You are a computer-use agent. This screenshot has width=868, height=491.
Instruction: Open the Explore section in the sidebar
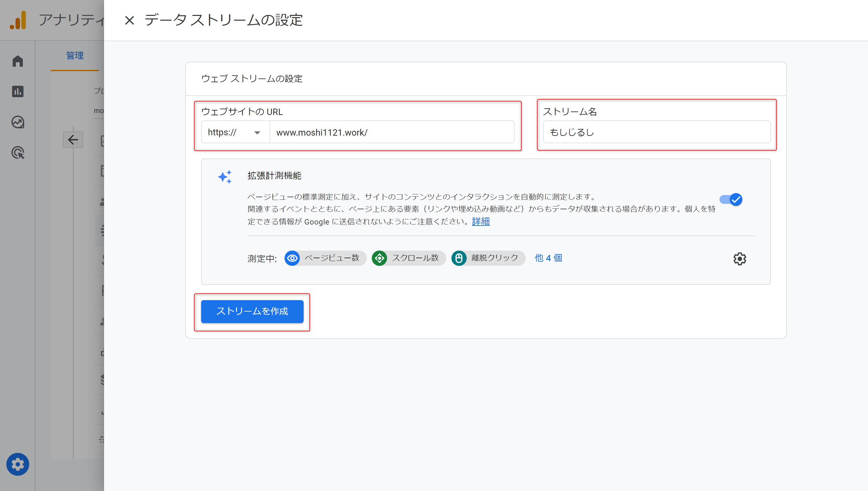17,122
